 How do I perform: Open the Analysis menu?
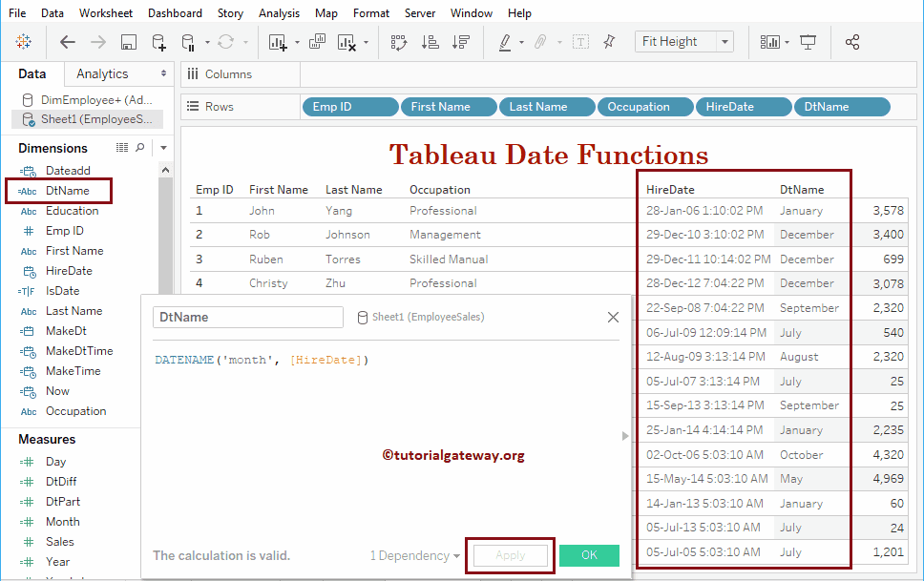pos(280,13)
